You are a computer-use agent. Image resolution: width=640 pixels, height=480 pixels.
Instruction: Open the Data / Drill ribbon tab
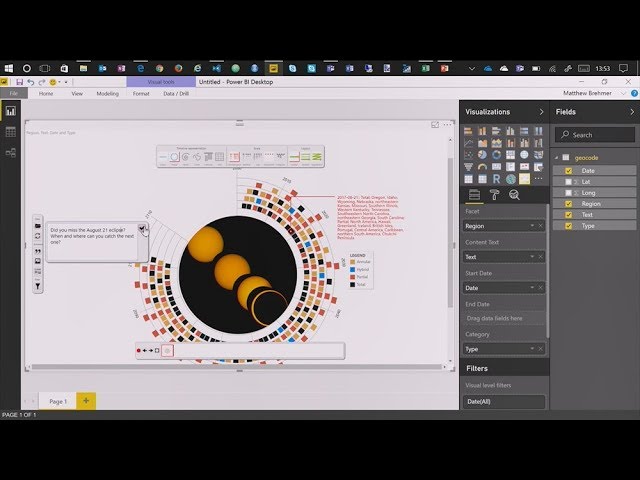(176, 93)
